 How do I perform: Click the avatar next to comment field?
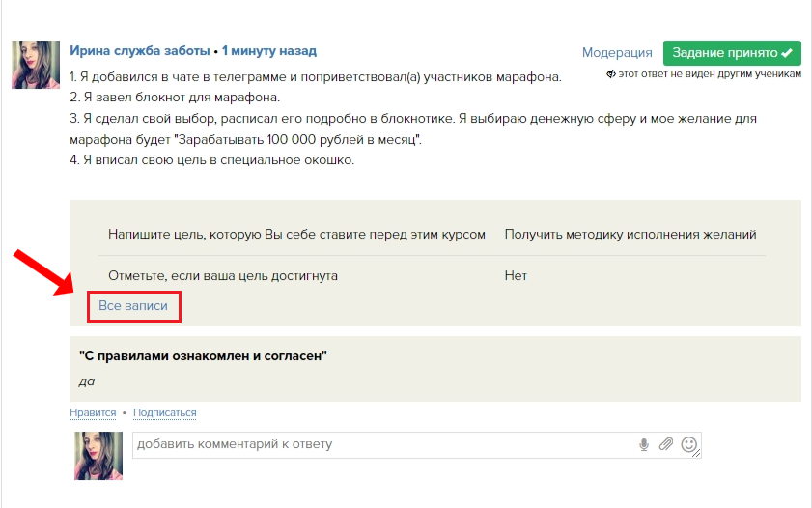tap(98, 456)
